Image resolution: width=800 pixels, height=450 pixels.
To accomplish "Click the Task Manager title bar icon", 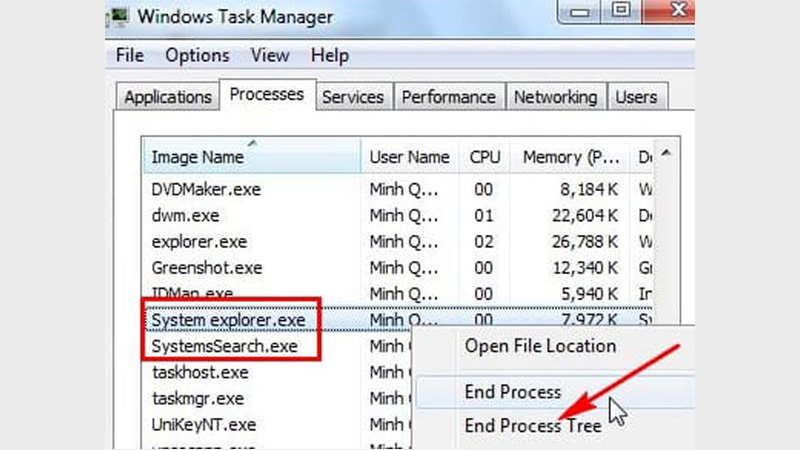I will click(120, 15).
